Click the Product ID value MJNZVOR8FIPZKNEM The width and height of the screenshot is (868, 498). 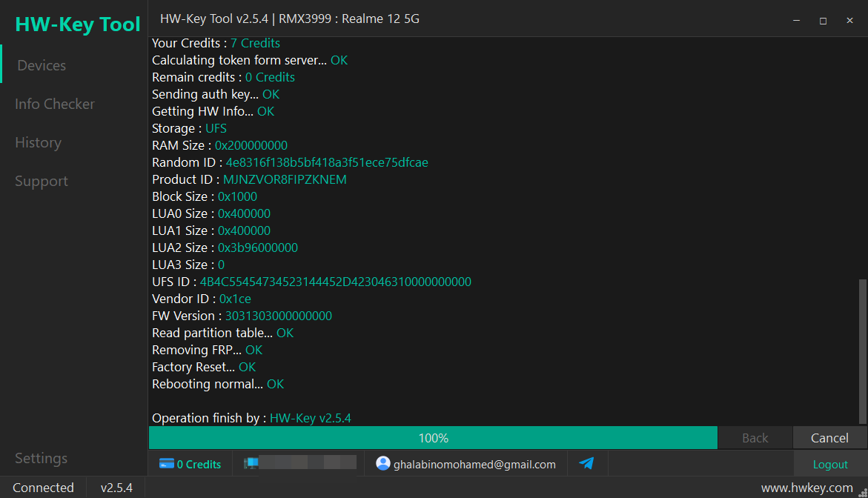point(285,180)
